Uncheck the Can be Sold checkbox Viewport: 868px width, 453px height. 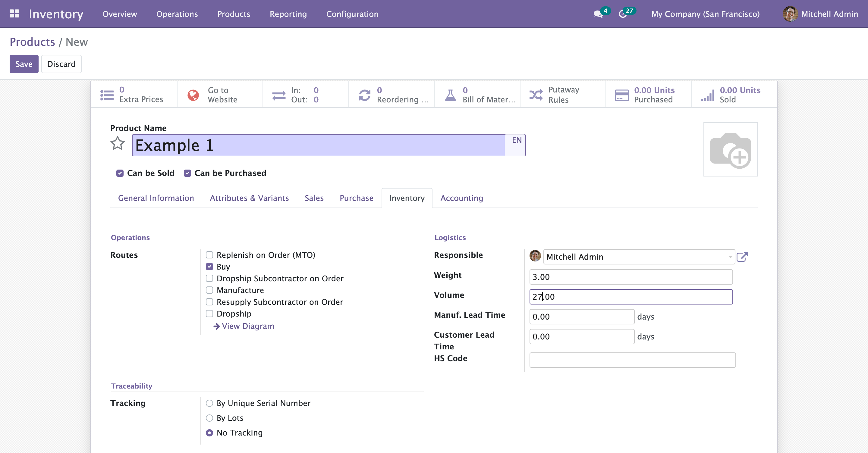tap(120, 173)
